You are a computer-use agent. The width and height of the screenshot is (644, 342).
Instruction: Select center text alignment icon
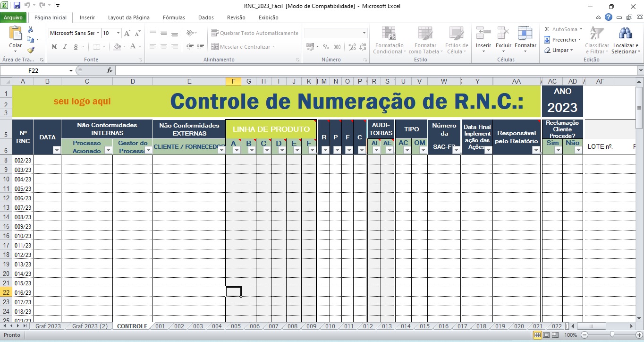coord(163,47)
